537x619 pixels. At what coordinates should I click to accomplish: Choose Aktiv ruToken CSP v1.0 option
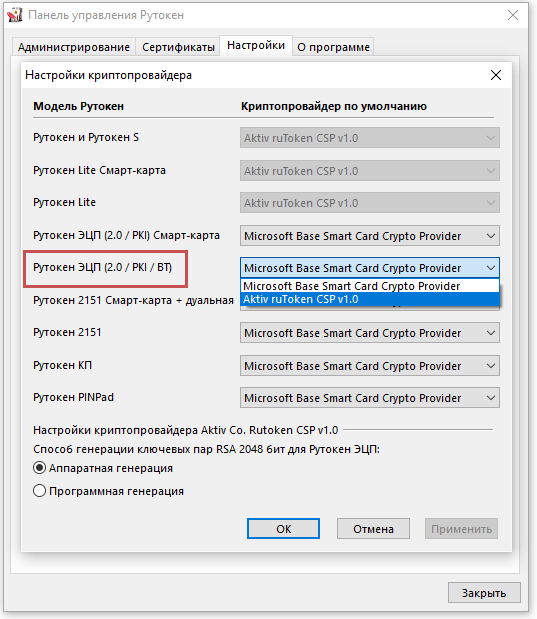click(370, 299)
